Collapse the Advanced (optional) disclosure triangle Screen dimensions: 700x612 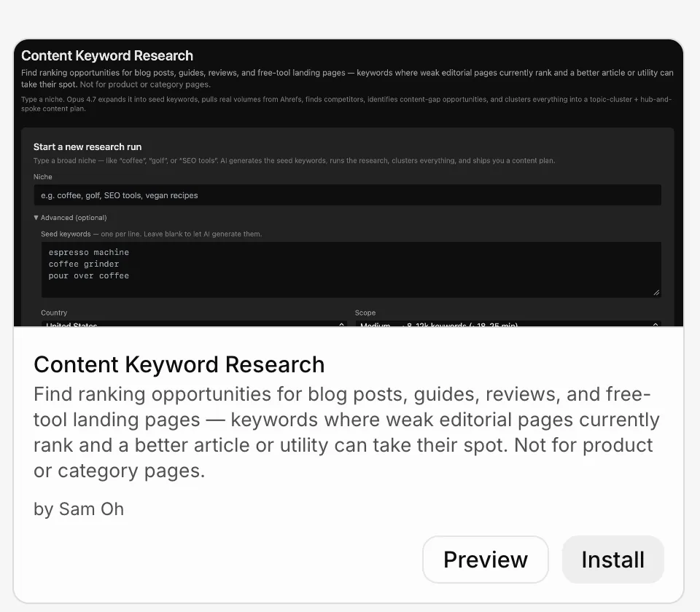(x=36, y=218)
